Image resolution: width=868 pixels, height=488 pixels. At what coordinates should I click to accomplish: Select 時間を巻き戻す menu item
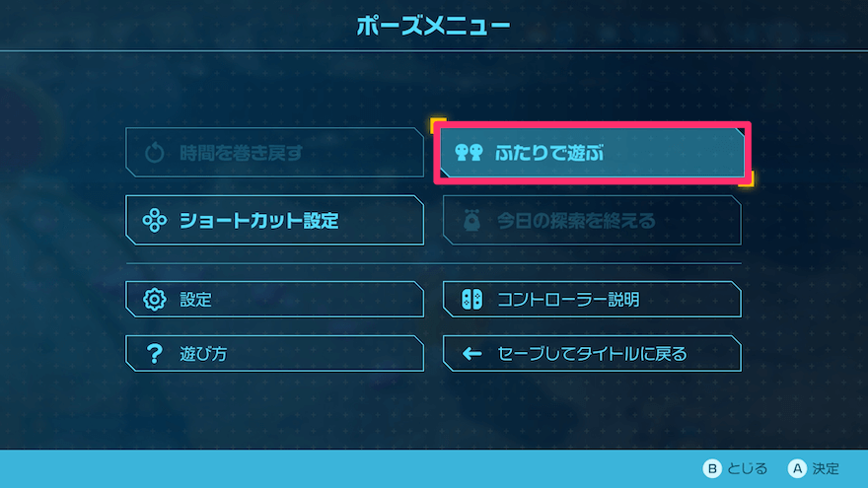274,153
